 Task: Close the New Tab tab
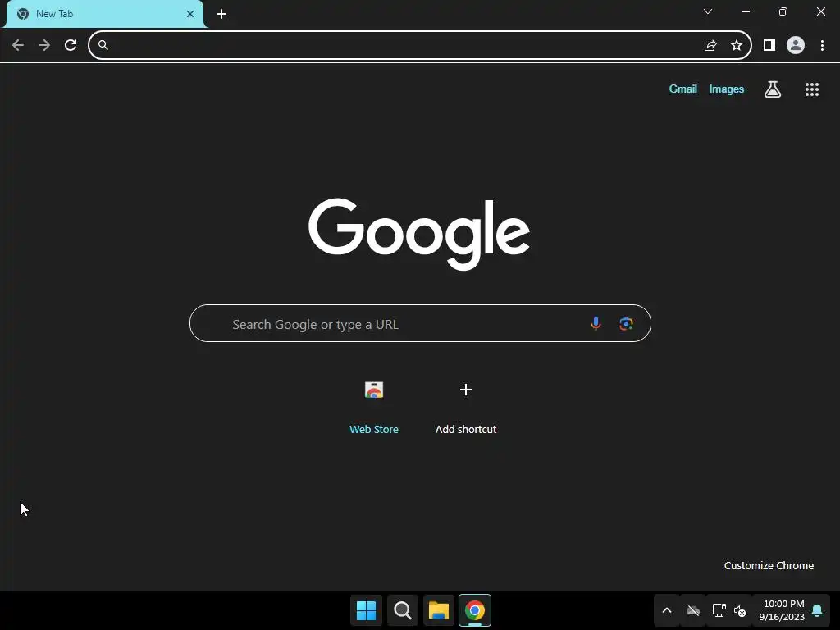pyautogui.click(x=190, y=14)
